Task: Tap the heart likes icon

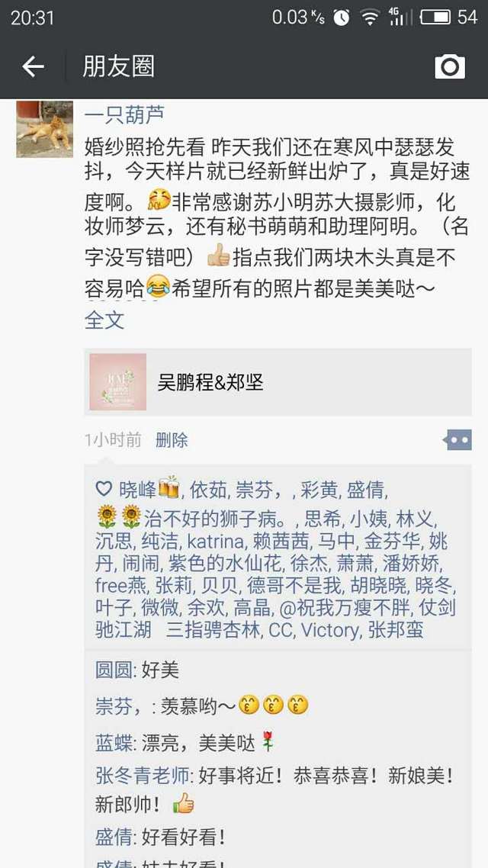Action: (x=104, y=489)
